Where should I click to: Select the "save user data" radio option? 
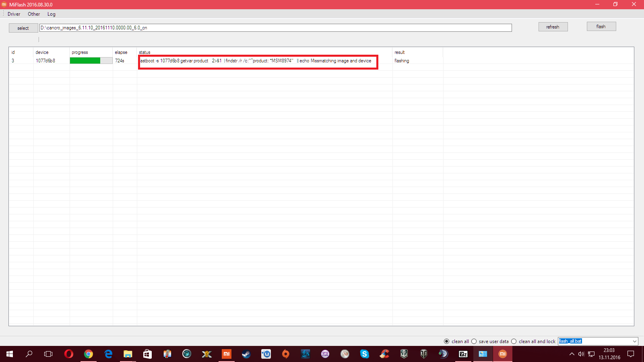(474, 341)
